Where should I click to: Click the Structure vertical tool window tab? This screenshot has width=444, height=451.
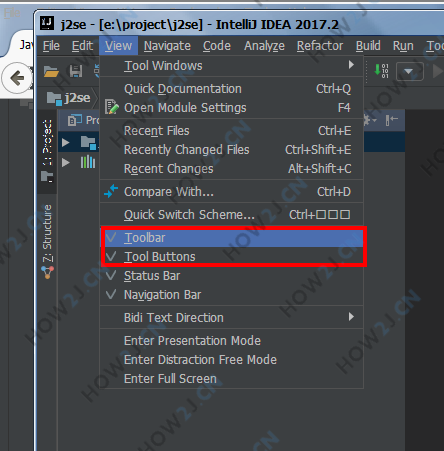47,241
